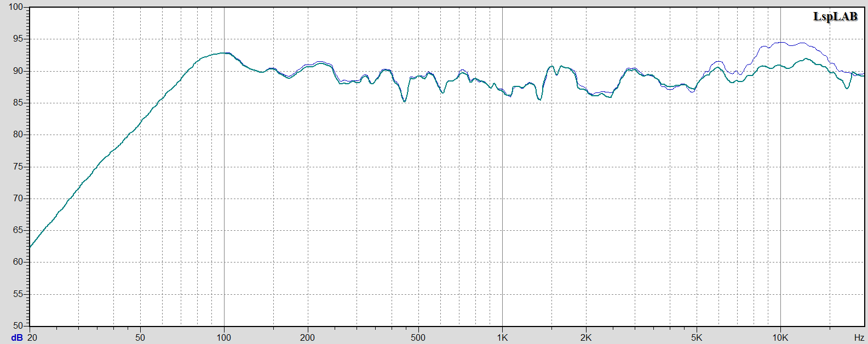Click the 500 frequency axis label
The width and height of the screenshot is (868, 344).
418,337
